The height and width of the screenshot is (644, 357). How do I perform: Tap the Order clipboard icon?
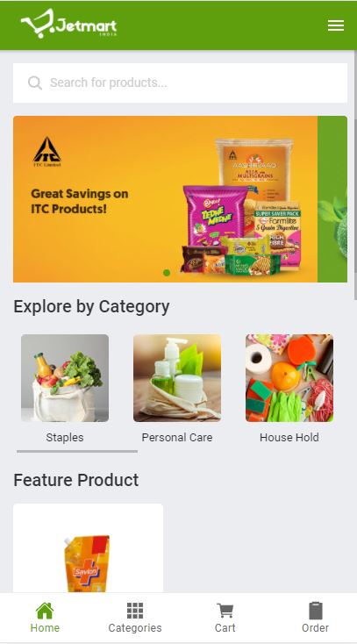coord(316,611)
